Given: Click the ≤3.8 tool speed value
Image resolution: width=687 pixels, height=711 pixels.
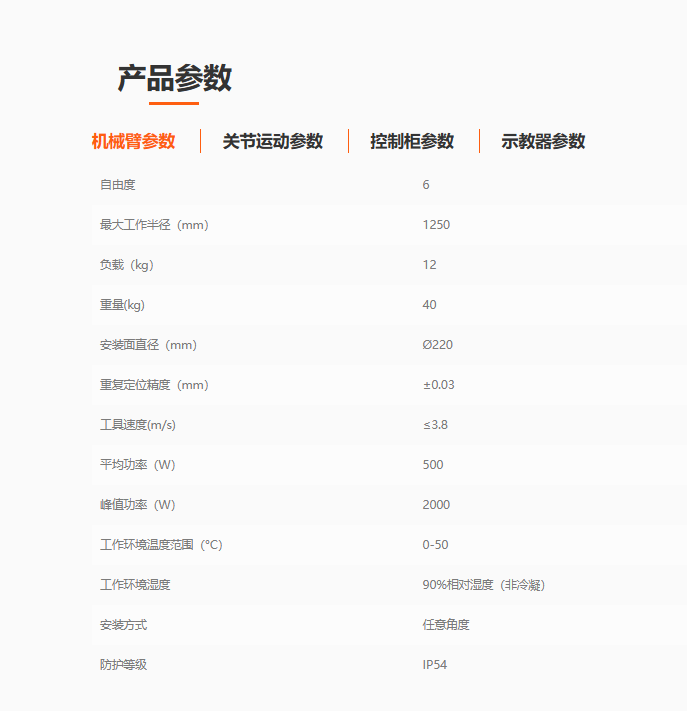Looking at the screenshot, I should pos(435,425).
